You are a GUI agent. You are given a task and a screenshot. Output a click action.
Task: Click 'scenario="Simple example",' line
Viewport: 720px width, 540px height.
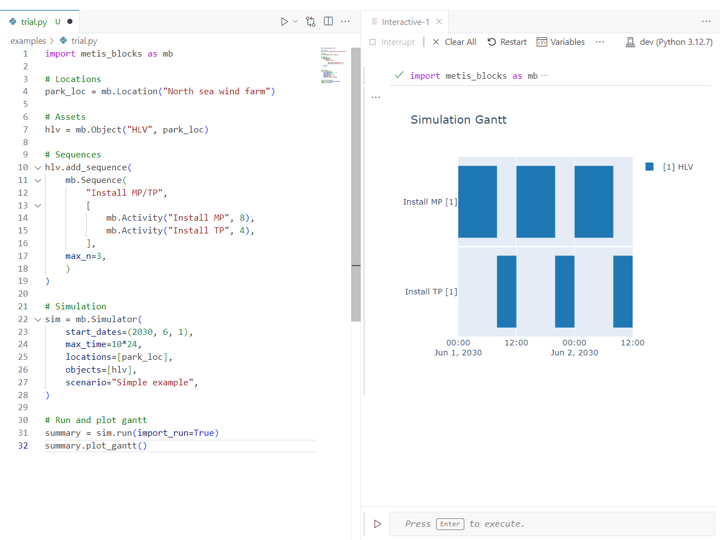coord(132,382)
